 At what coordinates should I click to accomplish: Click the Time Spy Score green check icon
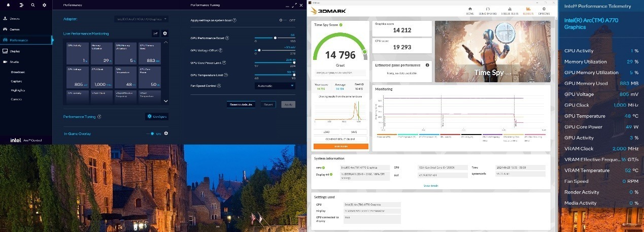tap(341, 24)
